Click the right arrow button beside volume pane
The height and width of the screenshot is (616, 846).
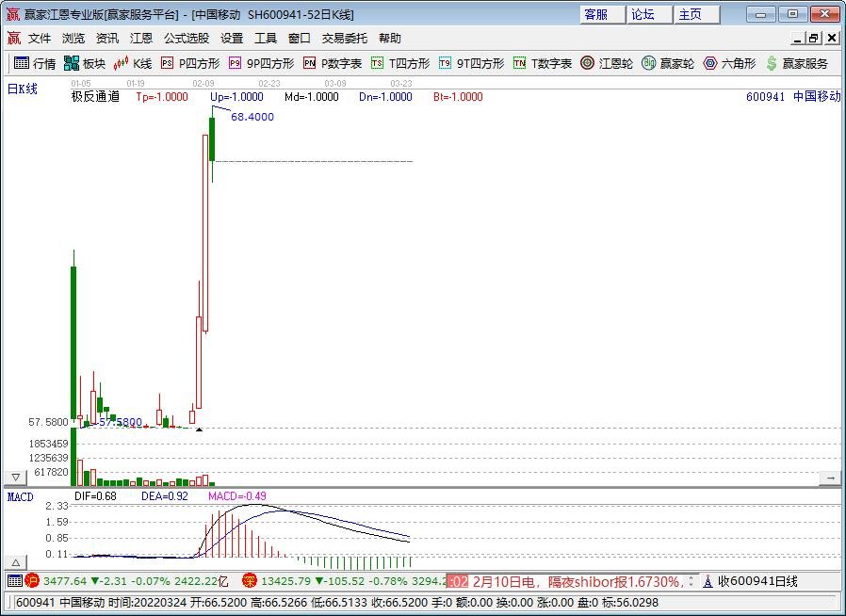pyautogui.click(x=830, y=478)
